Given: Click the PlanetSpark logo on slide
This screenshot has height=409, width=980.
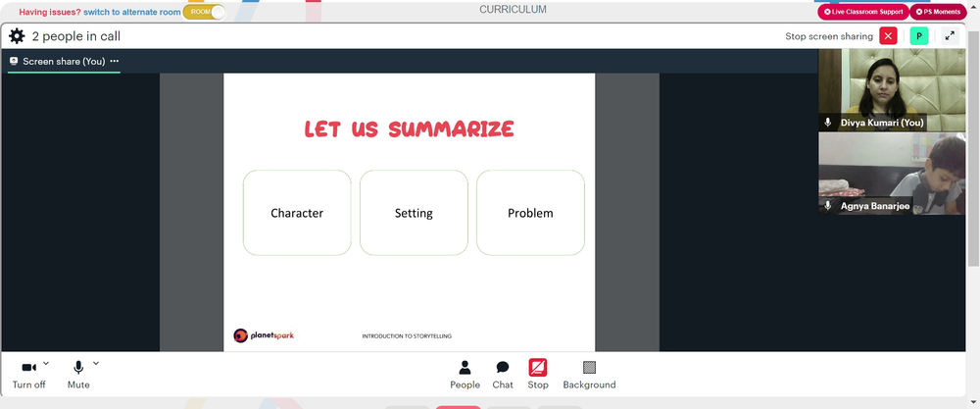Looking at the screenshot, I should [x=263, y=335].
